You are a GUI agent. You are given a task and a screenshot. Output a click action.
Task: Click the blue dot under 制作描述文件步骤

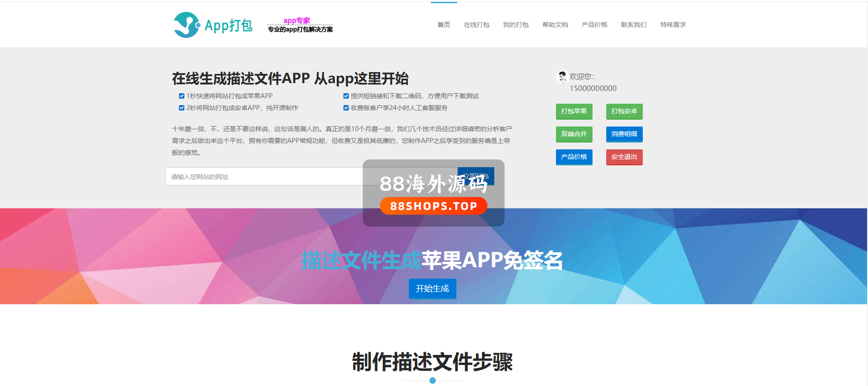point(432,381)
